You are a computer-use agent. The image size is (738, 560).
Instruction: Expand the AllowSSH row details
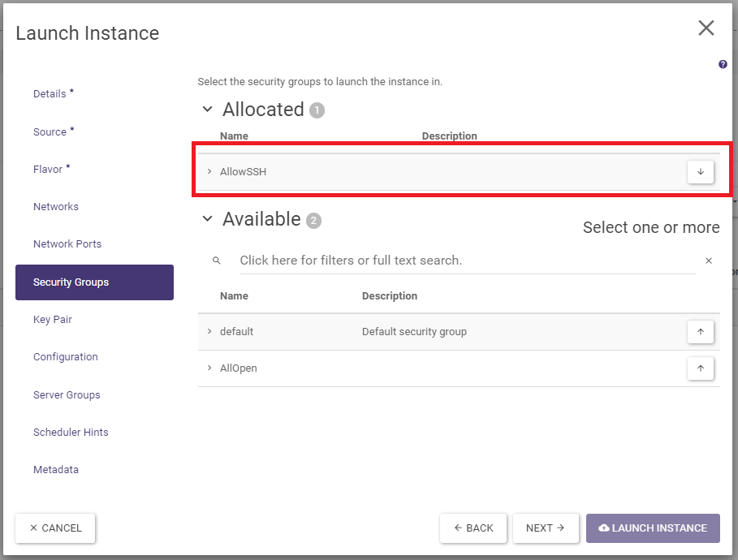coord(209,172)
